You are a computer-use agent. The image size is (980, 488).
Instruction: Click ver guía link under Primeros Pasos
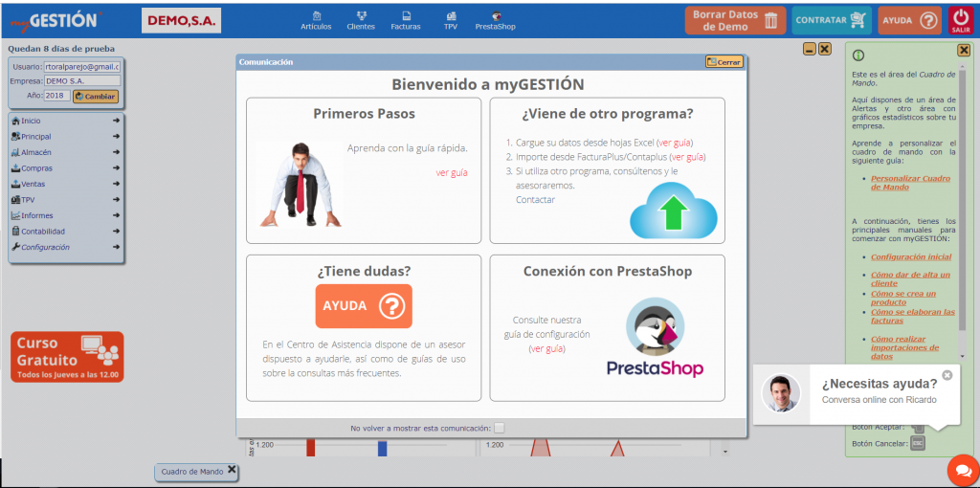coord(452,172)
